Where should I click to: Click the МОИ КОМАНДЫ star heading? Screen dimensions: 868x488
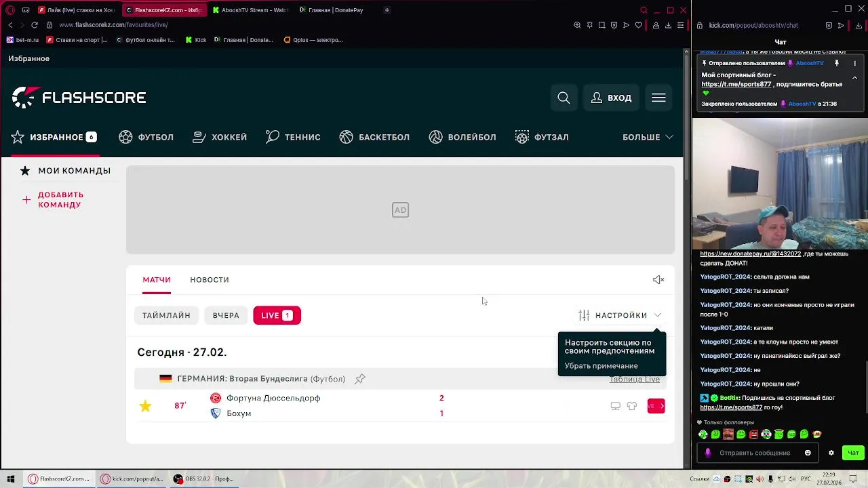[65, 171]
